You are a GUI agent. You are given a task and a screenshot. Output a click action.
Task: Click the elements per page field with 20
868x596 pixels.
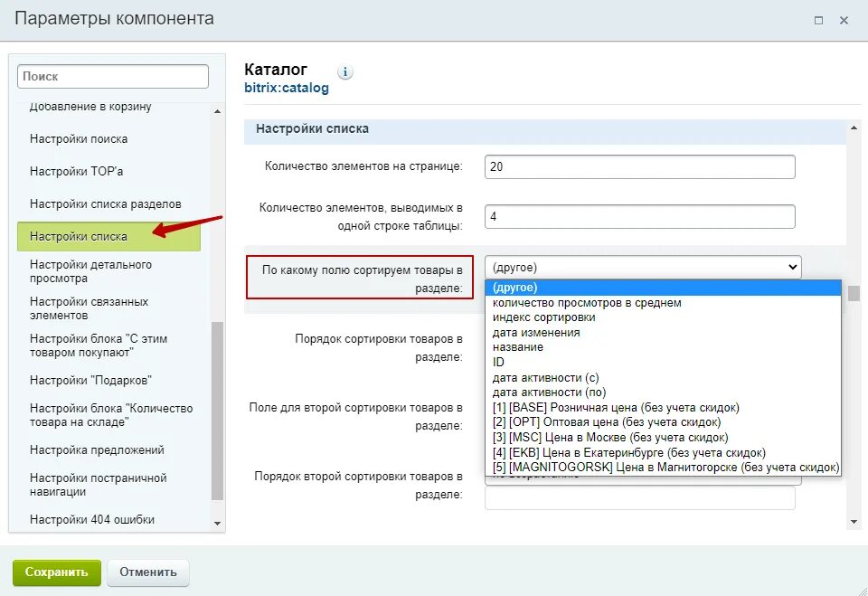(x=640, y=166)
